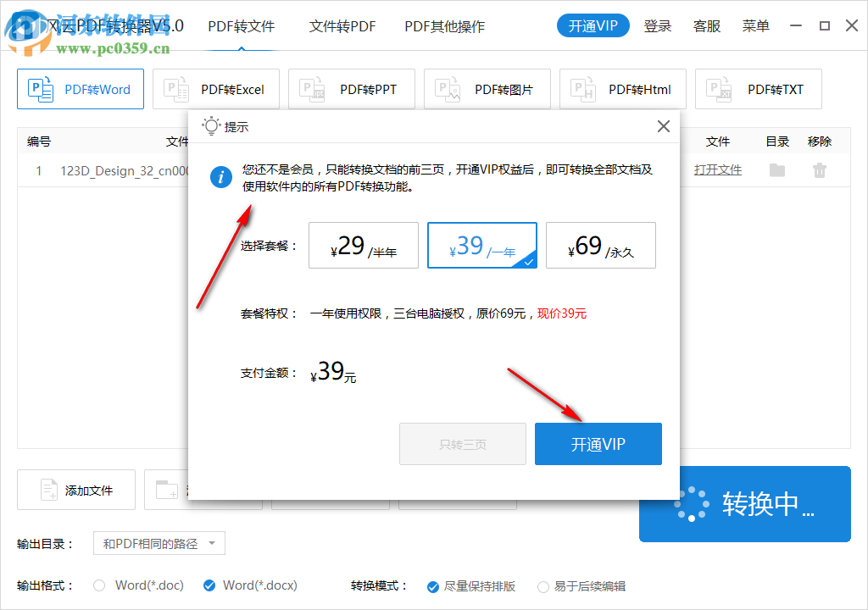The width and height of the screenshot is (868, 610).
Task: Switch to the PDF其他操作 tab
Action: 444,26
